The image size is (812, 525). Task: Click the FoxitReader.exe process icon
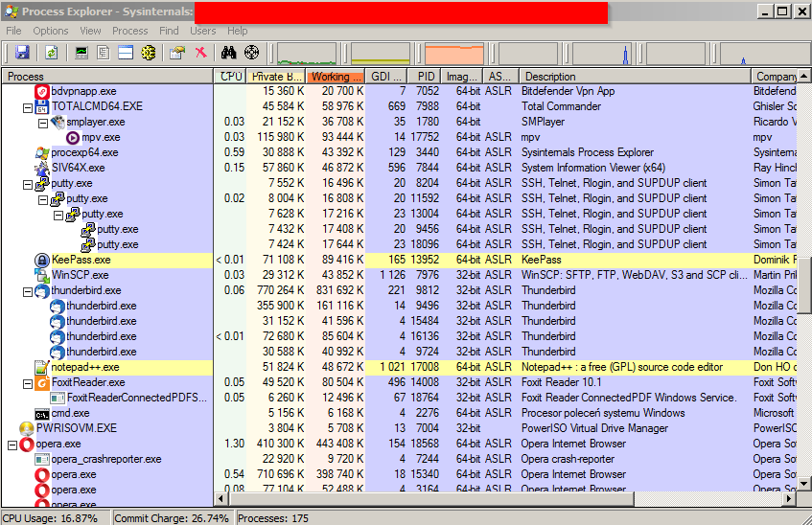tap(42, 383)
